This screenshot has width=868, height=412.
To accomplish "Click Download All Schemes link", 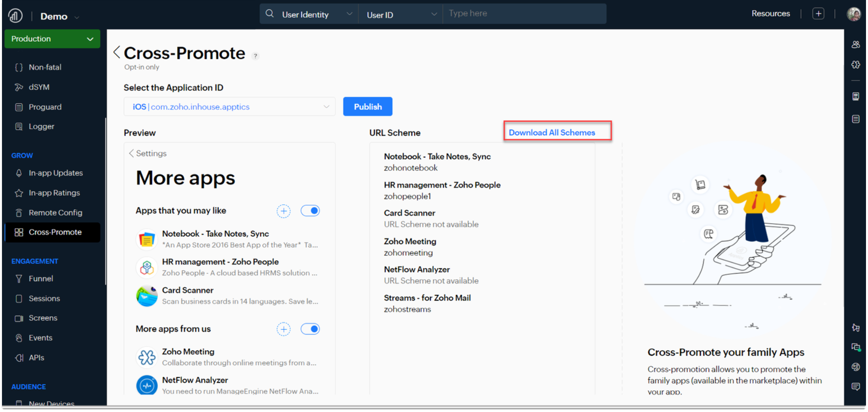I will pyautogui.click(x=551, y=133).
